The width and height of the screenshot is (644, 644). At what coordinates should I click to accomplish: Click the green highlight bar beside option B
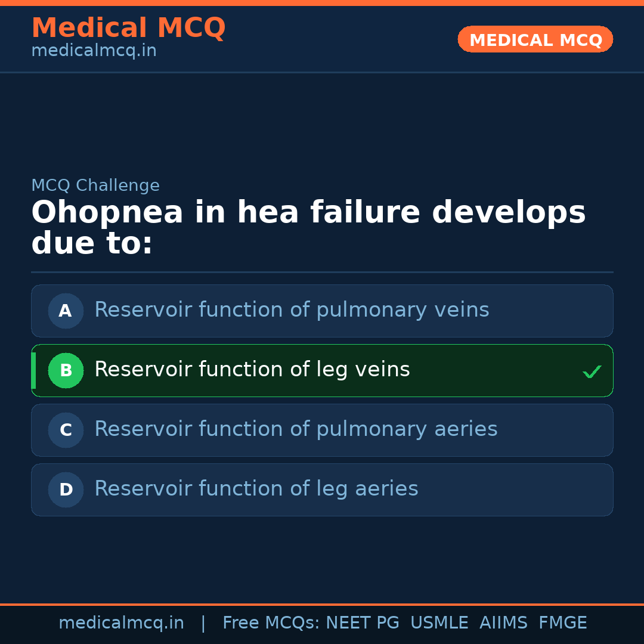click(33, 370)
